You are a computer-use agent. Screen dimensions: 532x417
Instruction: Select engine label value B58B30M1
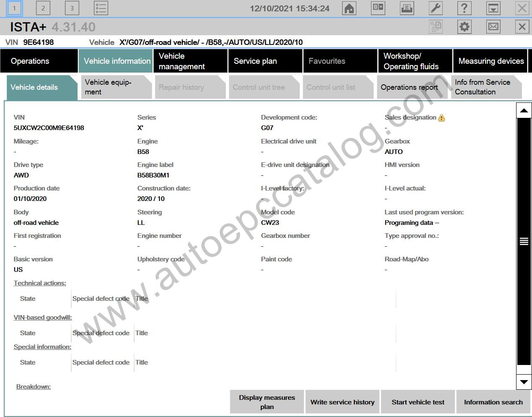153,175
